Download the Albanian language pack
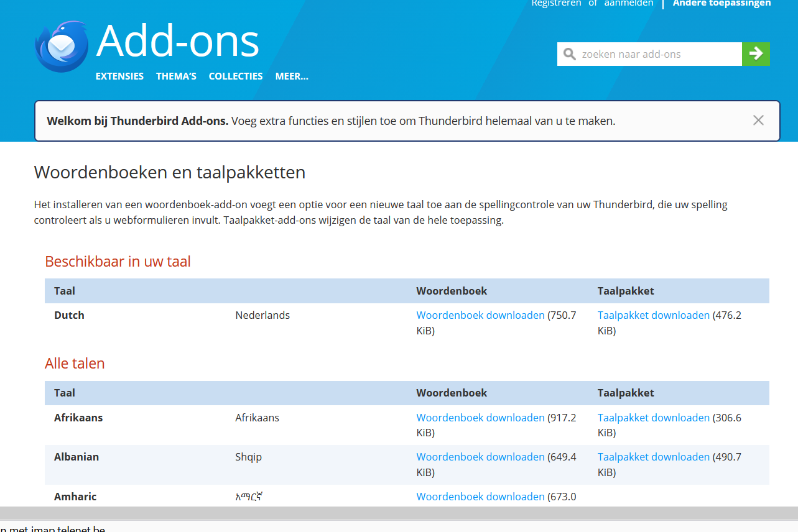This screenshot has width=798, height=532. 653,457
